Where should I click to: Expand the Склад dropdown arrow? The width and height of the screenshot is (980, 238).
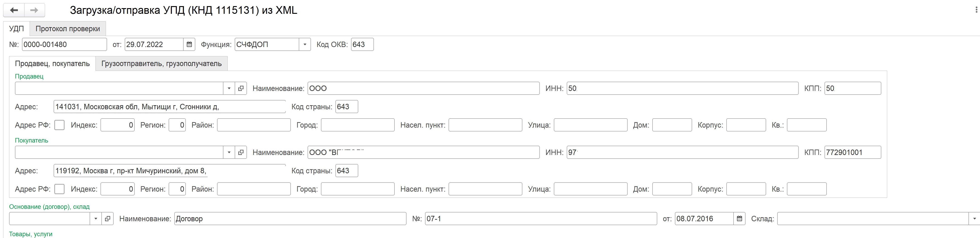pyautogui.click(x=974, y=219)
